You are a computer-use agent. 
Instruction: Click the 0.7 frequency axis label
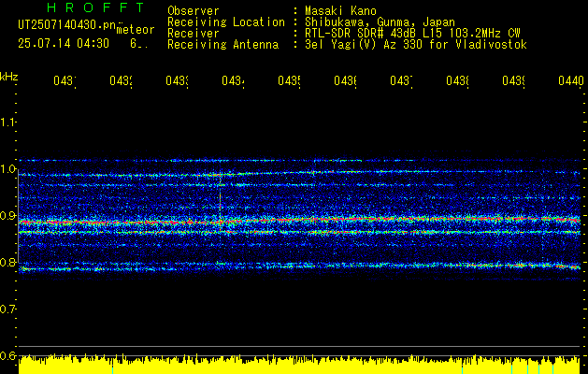7,309
